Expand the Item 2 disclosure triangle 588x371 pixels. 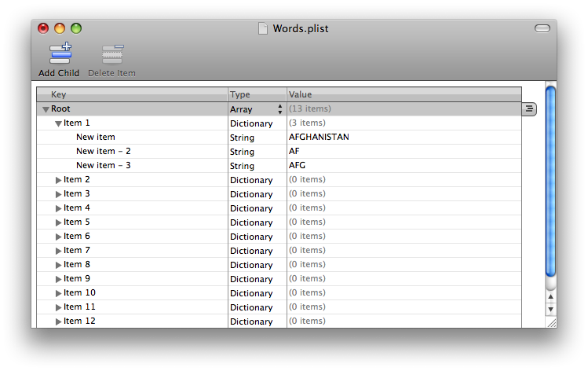[58, 180]
